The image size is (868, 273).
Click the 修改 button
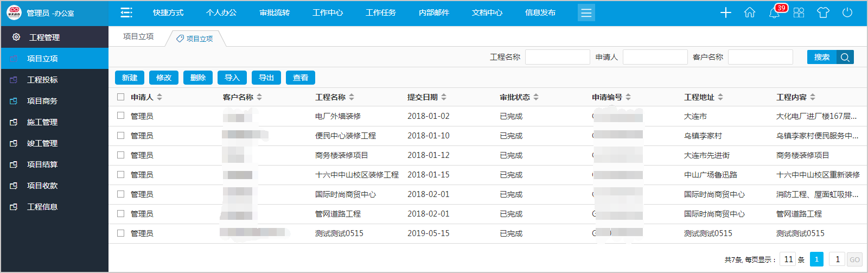pyautogui.click(x=164, y=78)
